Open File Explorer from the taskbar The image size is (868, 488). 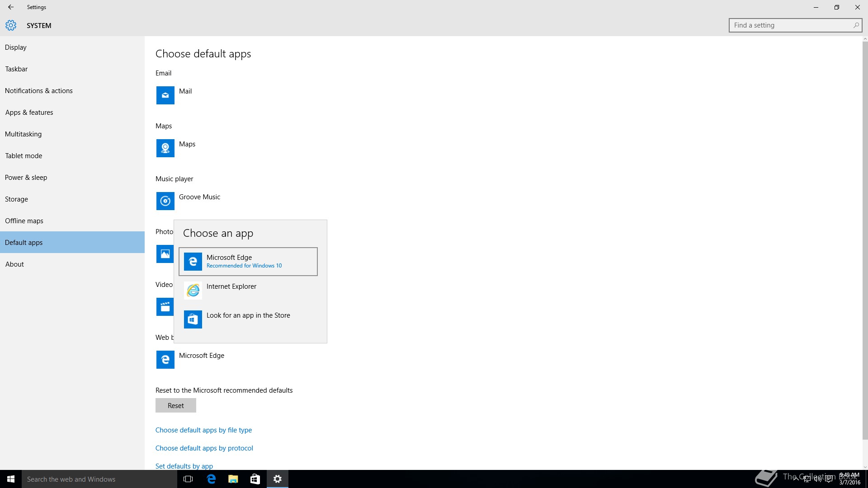[x=233, y=479]
